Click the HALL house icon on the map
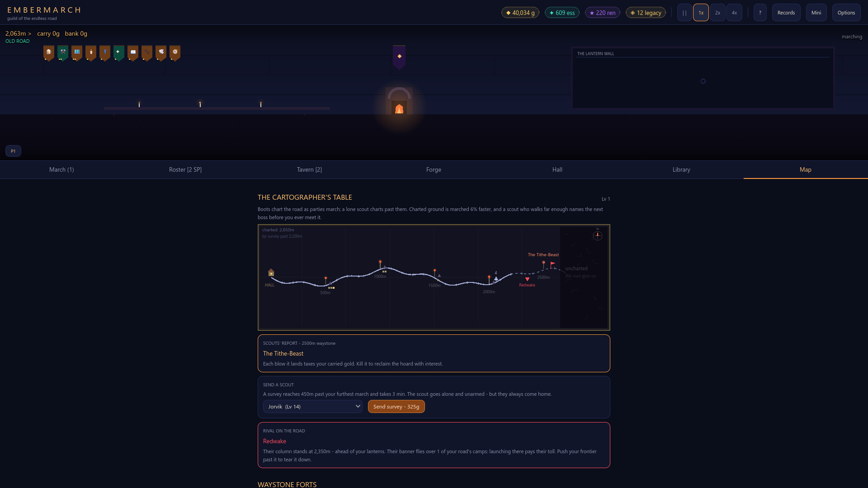 click(x=271, y=272)
